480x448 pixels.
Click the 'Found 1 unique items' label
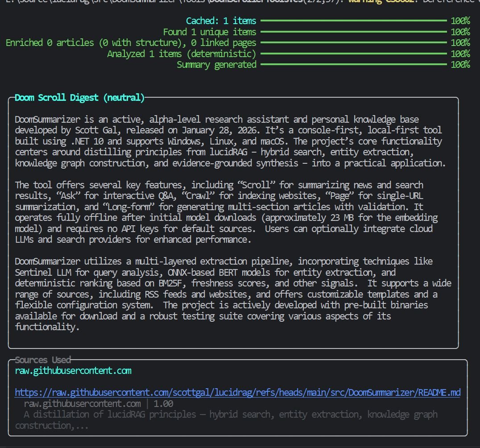(x=210, y=32)
